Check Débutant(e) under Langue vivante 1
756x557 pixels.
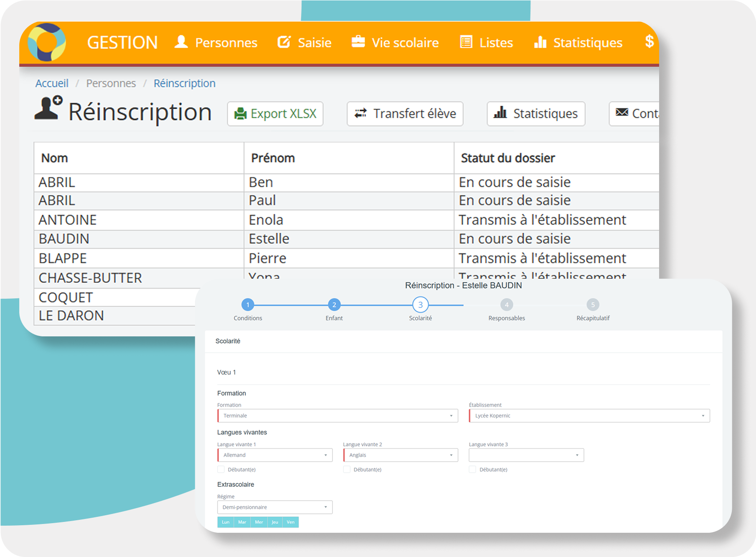(x=221, y=469)
